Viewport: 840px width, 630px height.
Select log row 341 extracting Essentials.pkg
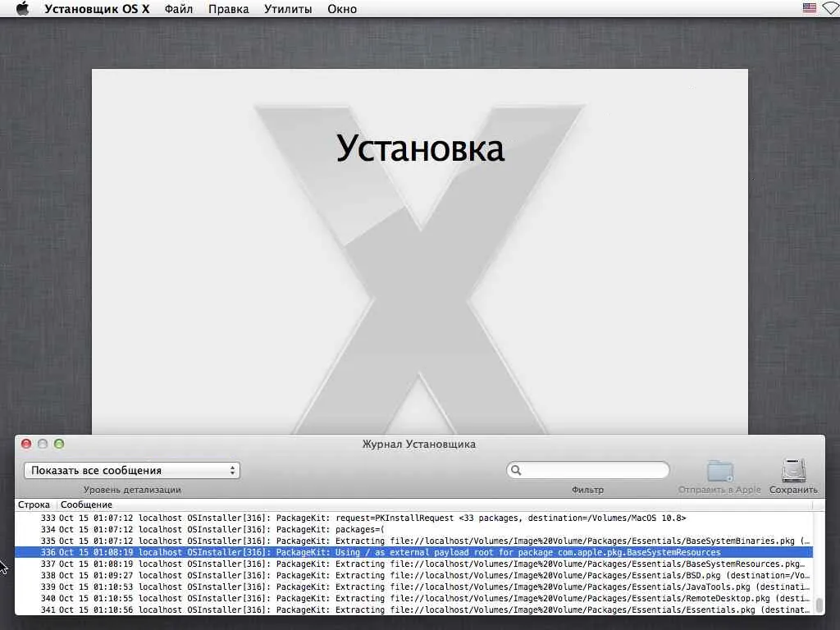[413, 609]
